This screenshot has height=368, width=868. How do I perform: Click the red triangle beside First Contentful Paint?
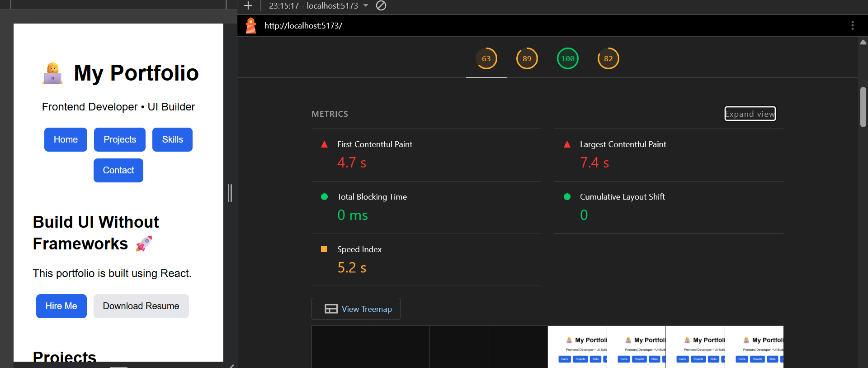(x=324, y=144)
